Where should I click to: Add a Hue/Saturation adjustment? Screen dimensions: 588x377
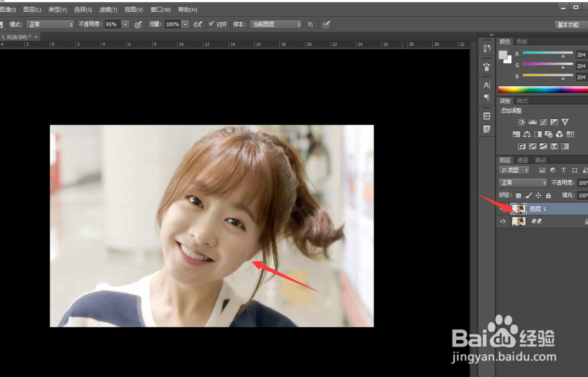click(516, 134)
